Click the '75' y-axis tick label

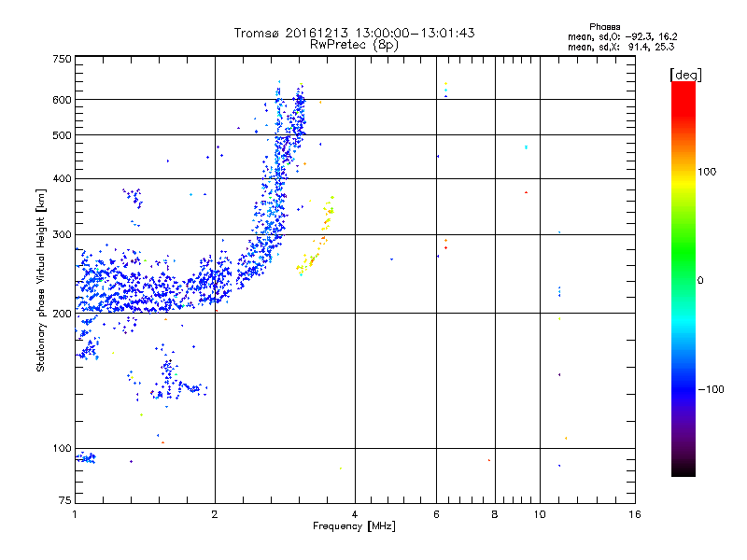[x=65, y=500]
